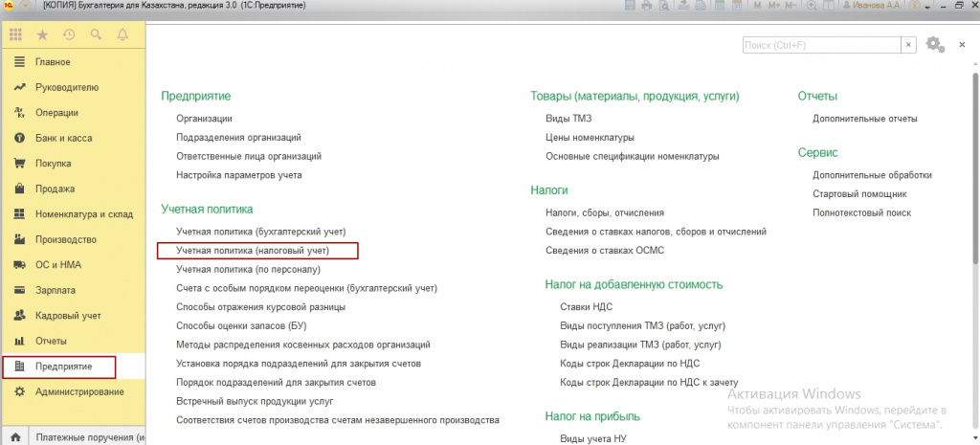Click the printer icon in title bar
The height and width of the screenshot is (445, 980).
pyautogui.click(x=647, y=5)
